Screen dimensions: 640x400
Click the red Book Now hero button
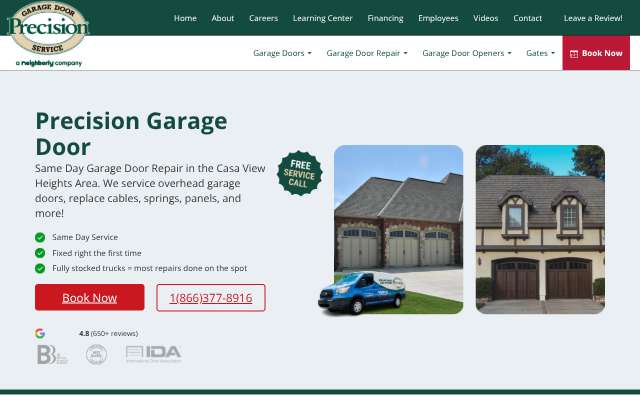pyautogui.click(x=89, y=298)
